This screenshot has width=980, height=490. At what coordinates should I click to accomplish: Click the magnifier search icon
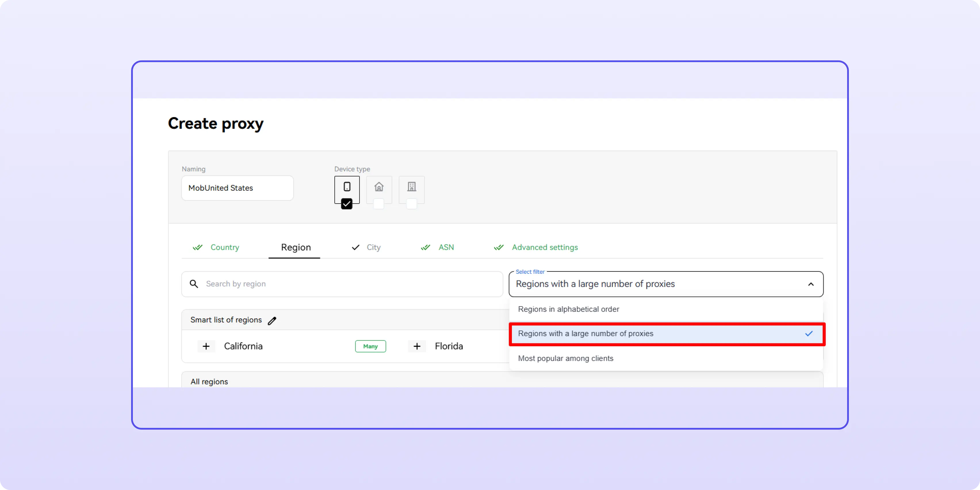click(194, 284)
